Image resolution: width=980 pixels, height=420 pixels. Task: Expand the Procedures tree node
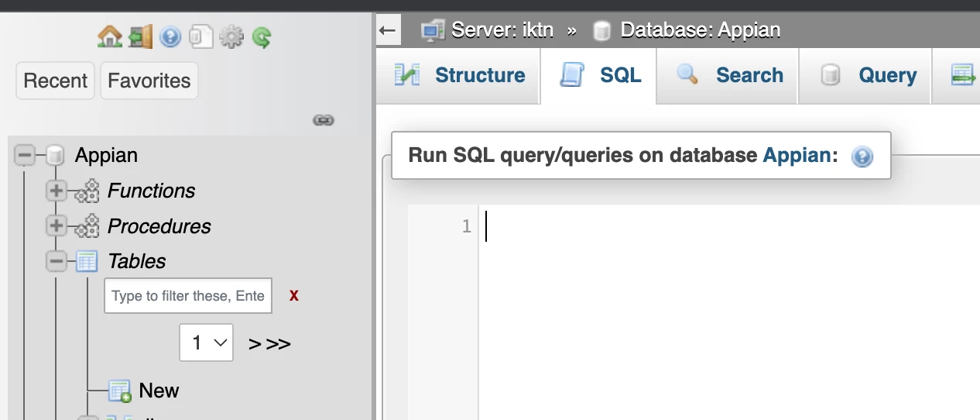point(56,226)
